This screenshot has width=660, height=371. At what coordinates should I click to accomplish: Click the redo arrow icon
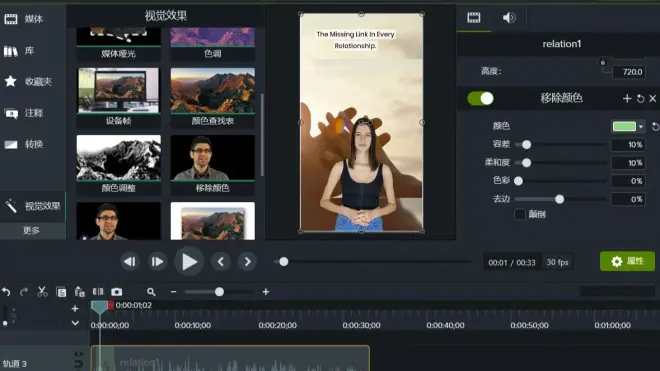24,291
